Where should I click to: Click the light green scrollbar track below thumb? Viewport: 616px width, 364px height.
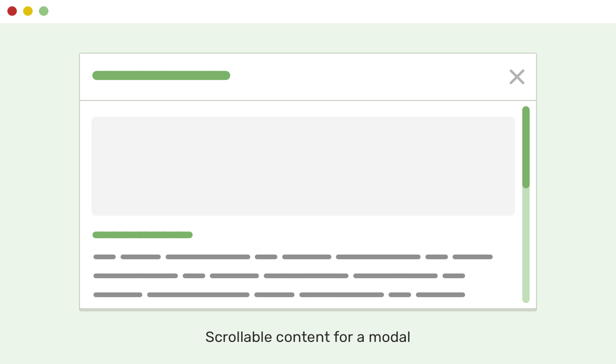(x=525, y=245)
